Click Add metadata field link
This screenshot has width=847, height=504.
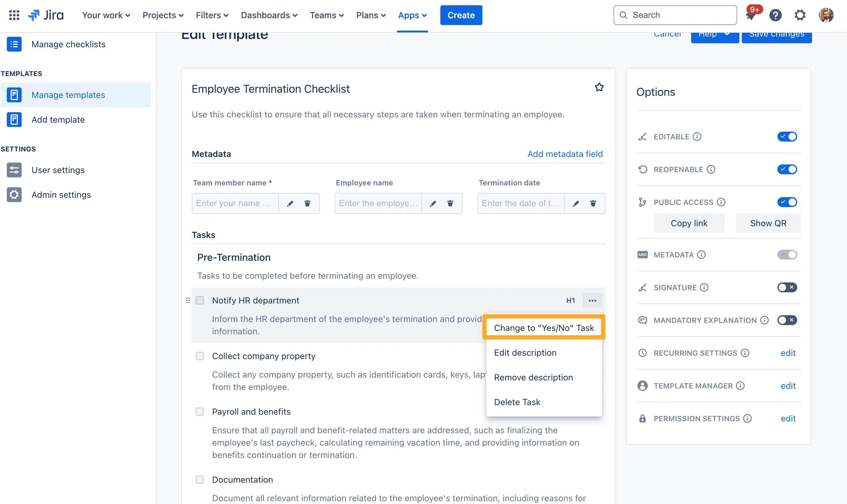coord(565,154)
